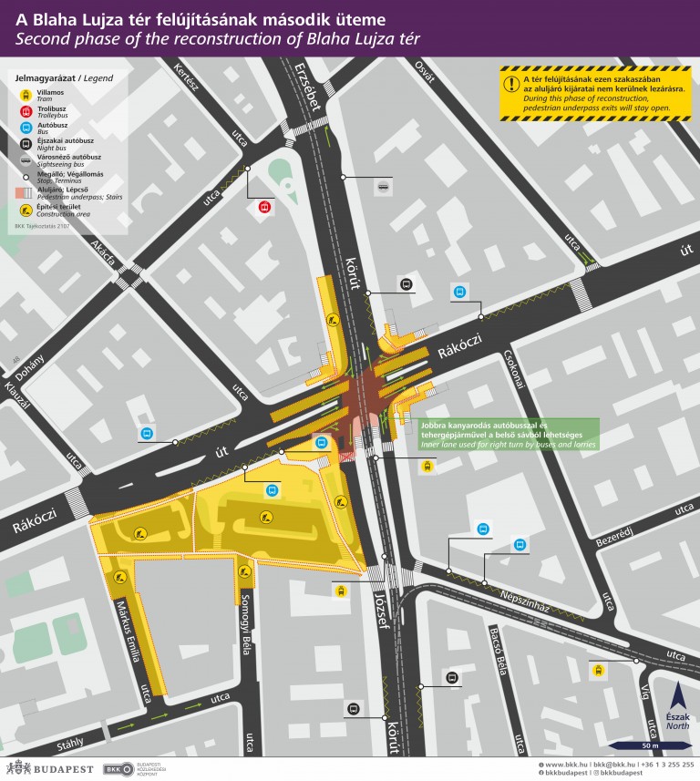This screenshot has width=700, height=781.
Task: Click the Megálló; Végállomás stop circle in legend
Action: click(x=22, y=177)
